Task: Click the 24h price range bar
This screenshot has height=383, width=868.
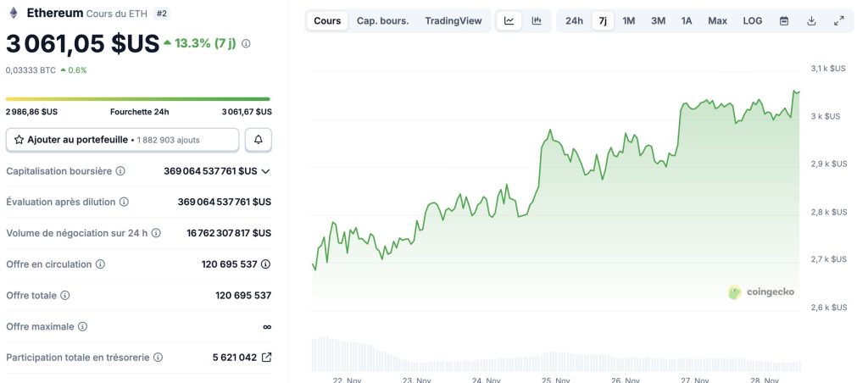Action: (138, 99)
